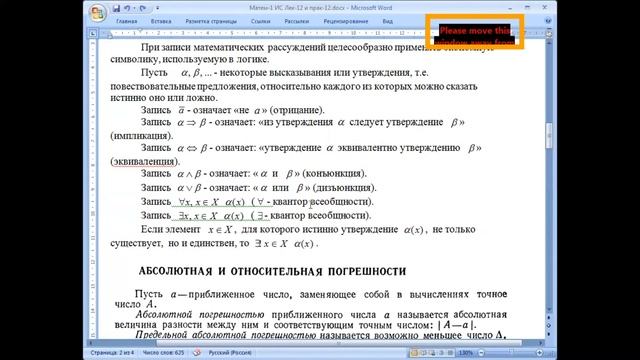Viewport: 640px width, 360px height.
Task: Switch to Full Screen Reading view
Action: [423, 353]
